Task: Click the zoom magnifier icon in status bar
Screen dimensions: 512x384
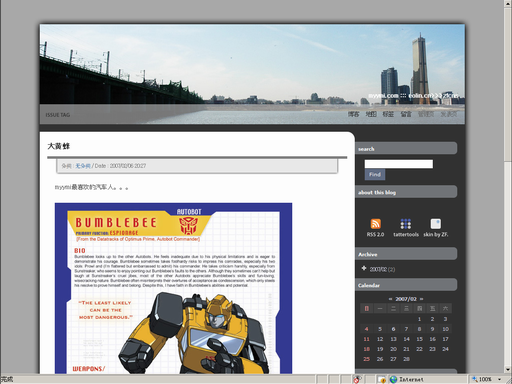Action: click(474, 379)
